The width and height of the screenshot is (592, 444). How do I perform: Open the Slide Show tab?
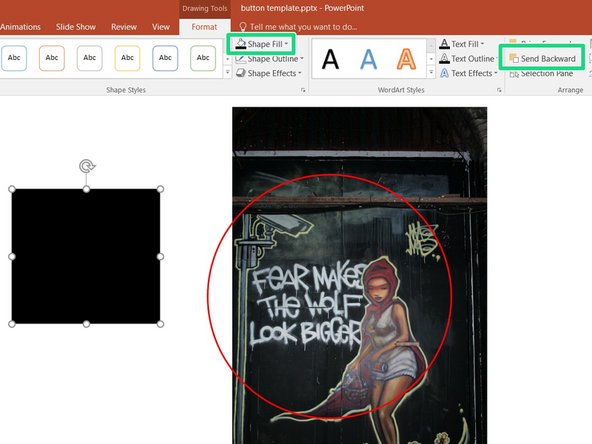click(x=76, y=27)
